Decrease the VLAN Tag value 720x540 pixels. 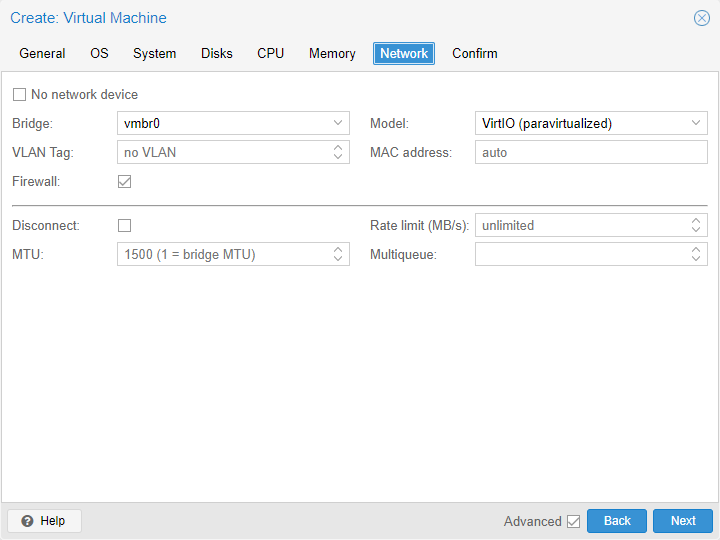338,157
